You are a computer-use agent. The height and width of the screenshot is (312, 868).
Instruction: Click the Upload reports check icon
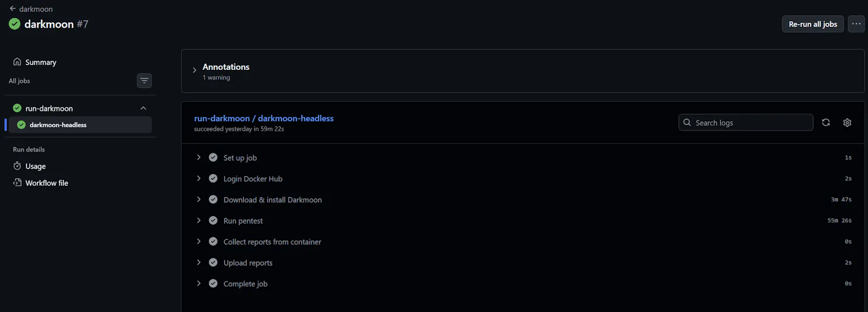[213, 263]
